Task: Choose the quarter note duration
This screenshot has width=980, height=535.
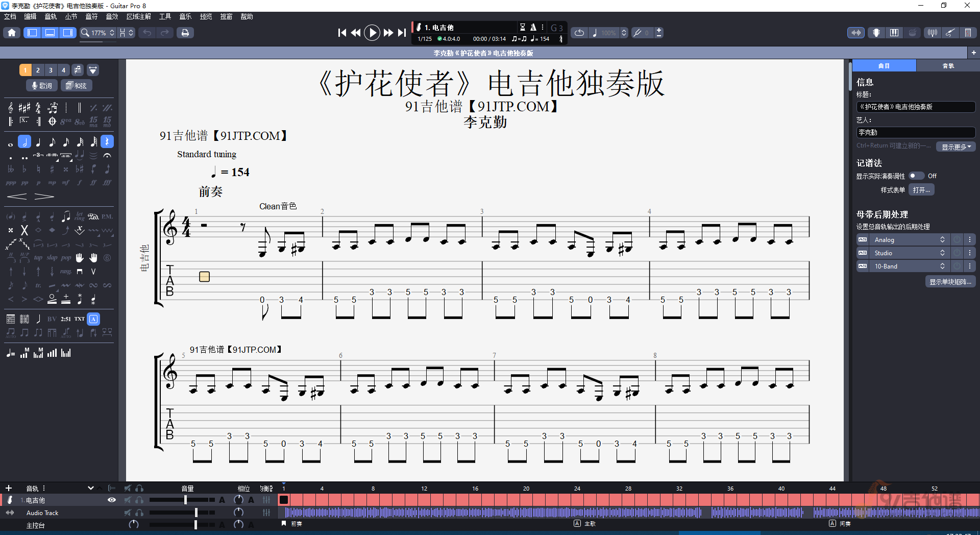Action: [x=38, y=142]
